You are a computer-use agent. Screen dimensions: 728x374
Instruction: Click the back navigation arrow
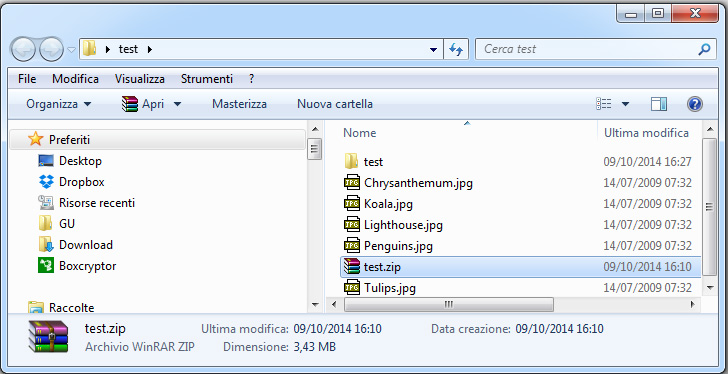pos(22,49)
